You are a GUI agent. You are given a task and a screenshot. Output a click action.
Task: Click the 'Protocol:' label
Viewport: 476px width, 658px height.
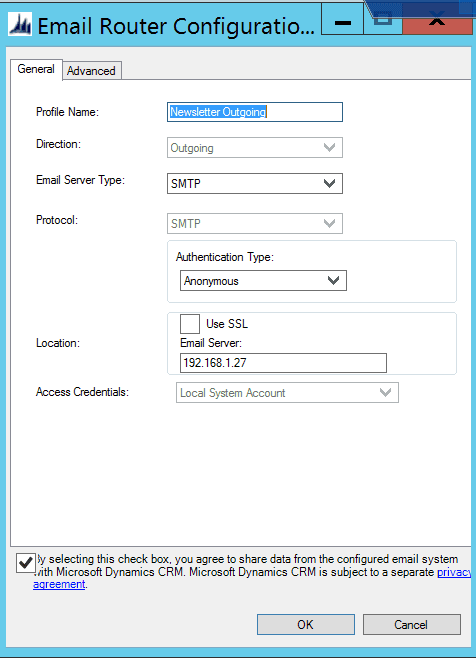pyautogui.click(x=57, y=220)
